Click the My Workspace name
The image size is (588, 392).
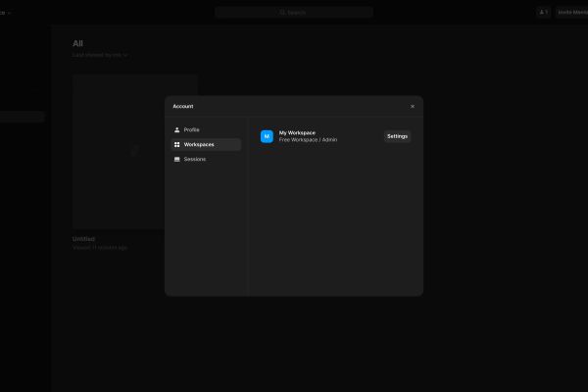pyautogui.click(x=297, y=133)
